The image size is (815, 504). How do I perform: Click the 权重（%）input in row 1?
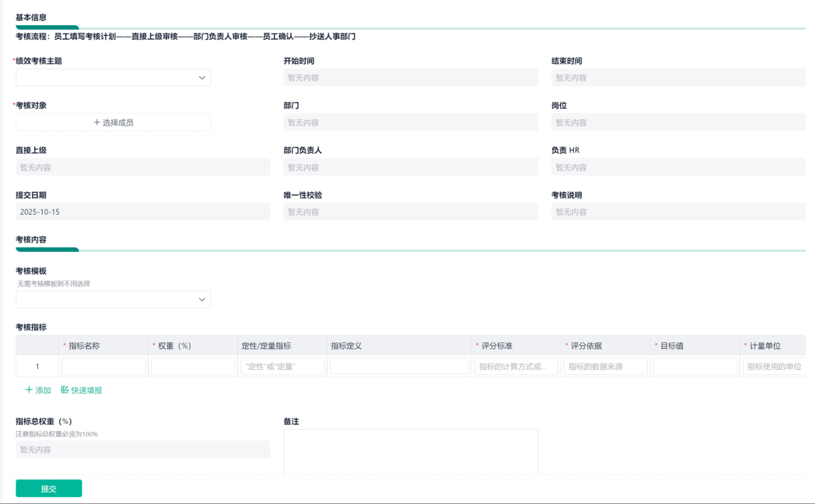point(194,366)
